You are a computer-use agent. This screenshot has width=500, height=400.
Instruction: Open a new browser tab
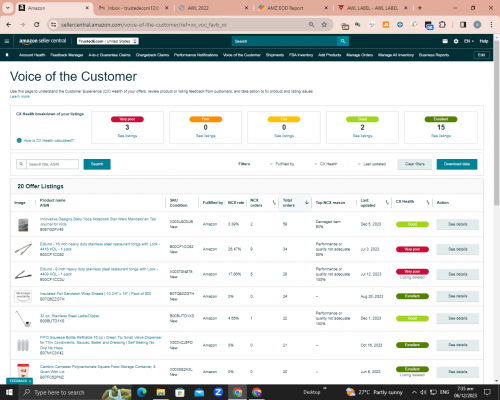click(420, 8)
